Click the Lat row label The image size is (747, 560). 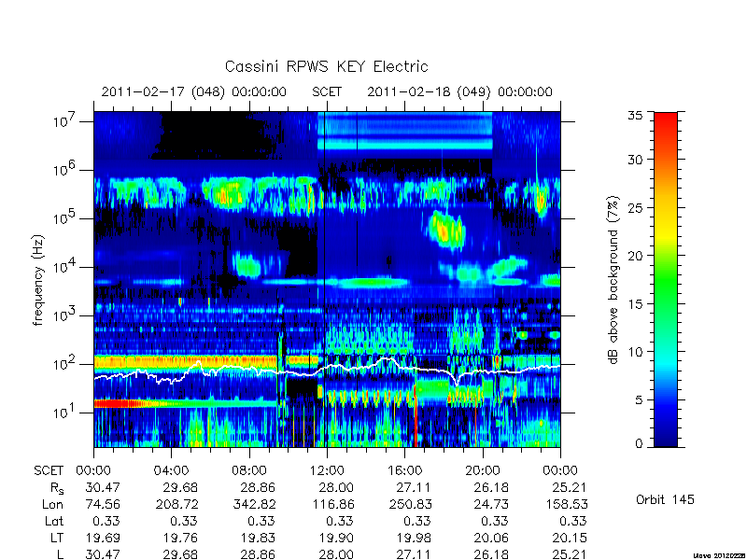(54, 521)
